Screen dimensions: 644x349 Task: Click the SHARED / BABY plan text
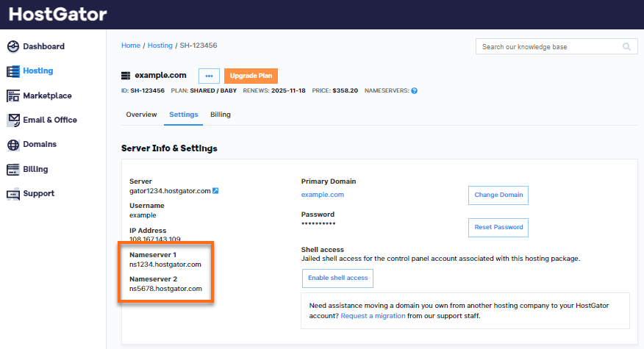click(213, 91)
